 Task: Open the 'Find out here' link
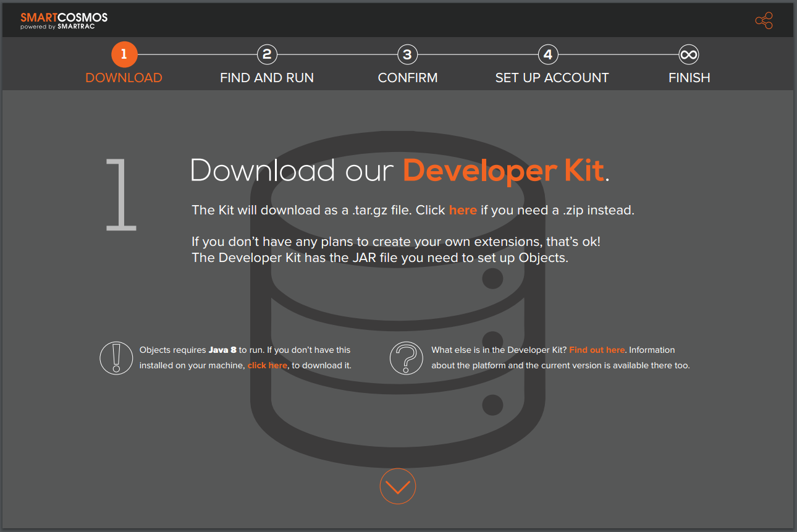pyautogui.click(x=597, y=350)
